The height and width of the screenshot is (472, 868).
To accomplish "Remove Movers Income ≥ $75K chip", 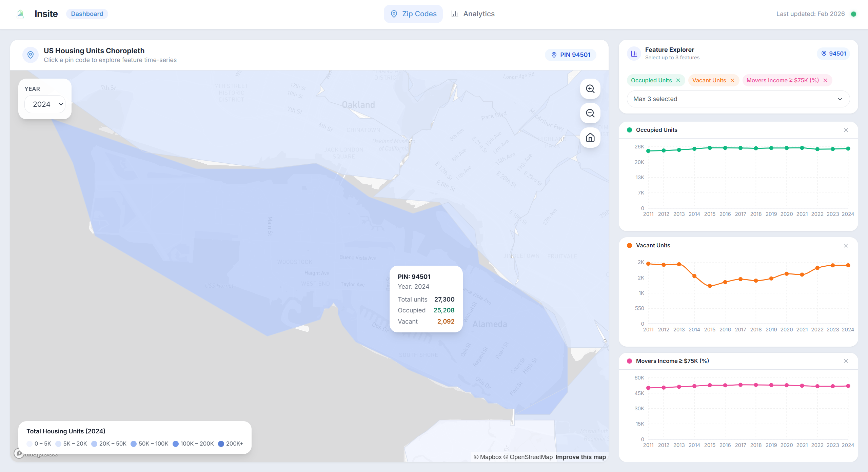I will click(x=825, y=80).
